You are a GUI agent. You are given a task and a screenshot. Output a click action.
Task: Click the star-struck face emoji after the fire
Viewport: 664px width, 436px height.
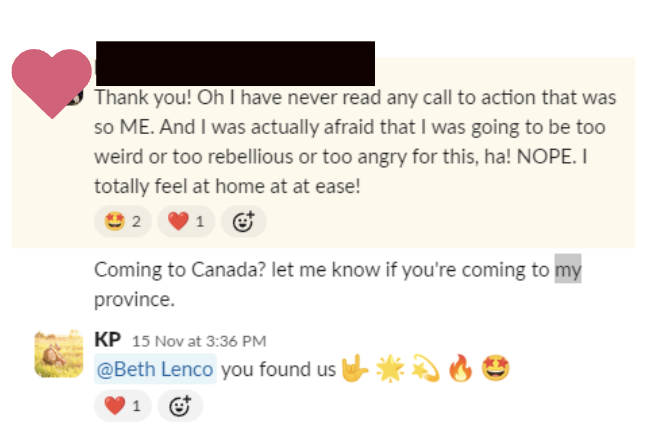(x=494, y=370)
